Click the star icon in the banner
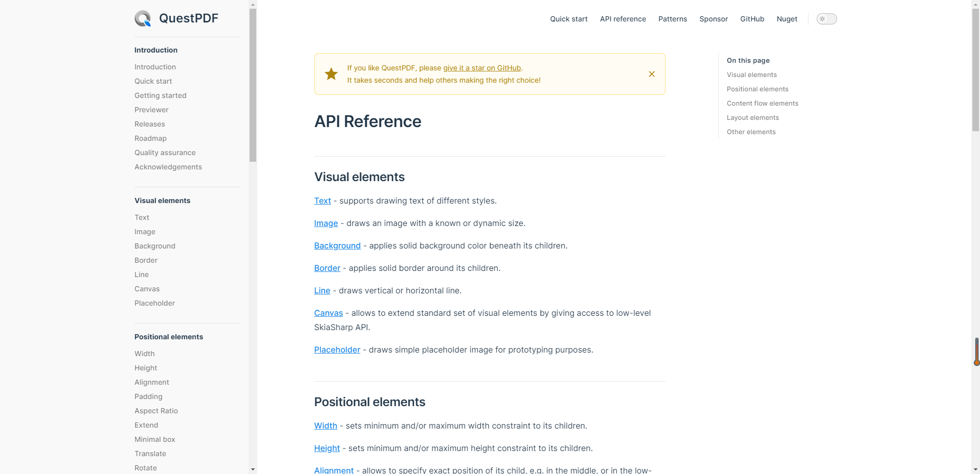This screenshot has width=980, height=474. pyautogui.click(x=331, y=74)
